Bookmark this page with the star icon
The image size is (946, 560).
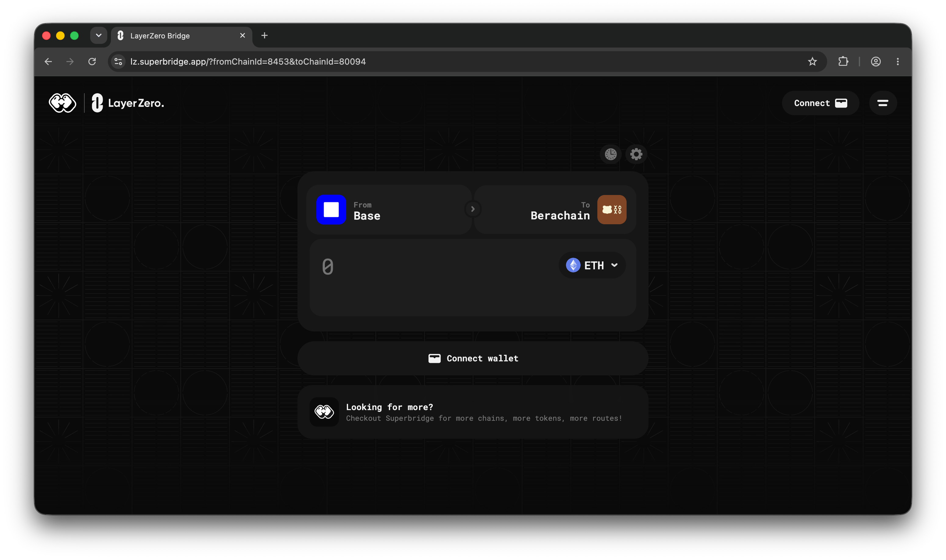click(x=813, y=62)
